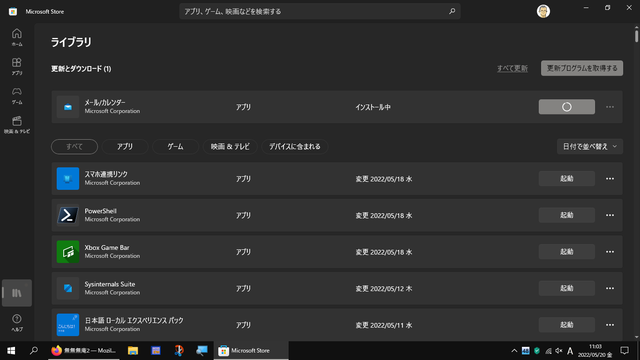This screenshot has height=360, width=640.
Task: Select the デバイスに含まれる filter tab
Action: 295,147
